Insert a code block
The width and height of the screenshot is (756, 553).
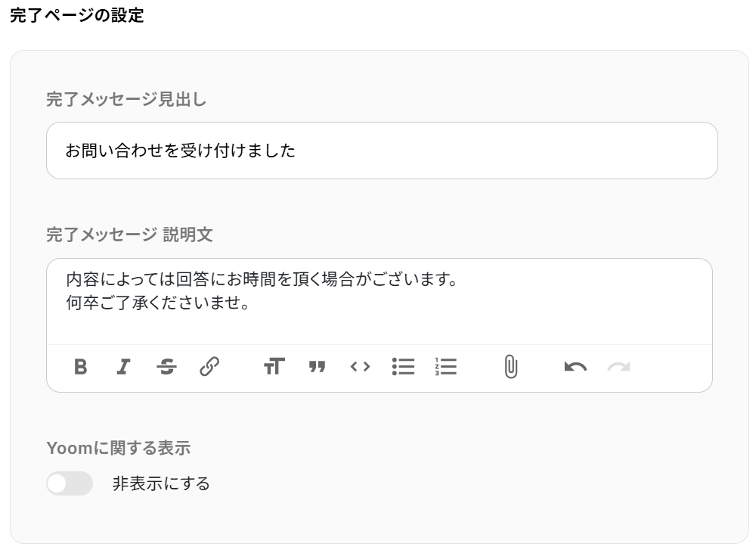click(360, 367)
